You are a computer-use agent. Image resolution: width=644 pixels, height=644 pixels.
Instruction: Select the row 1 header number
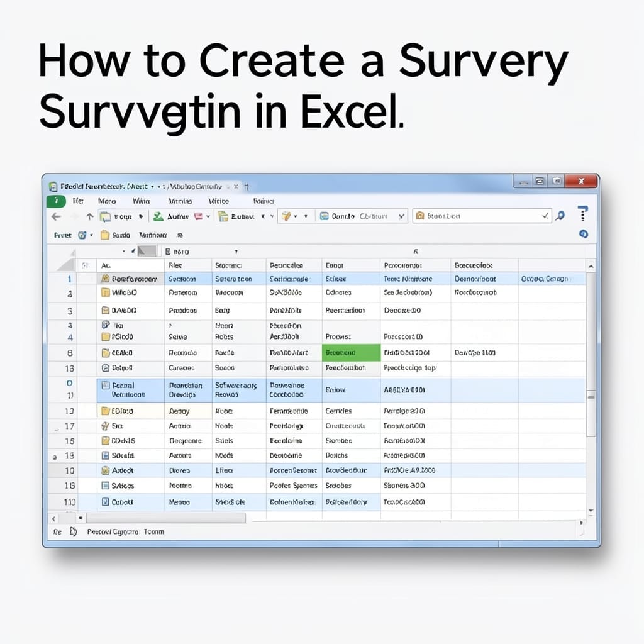pos(69,279)
